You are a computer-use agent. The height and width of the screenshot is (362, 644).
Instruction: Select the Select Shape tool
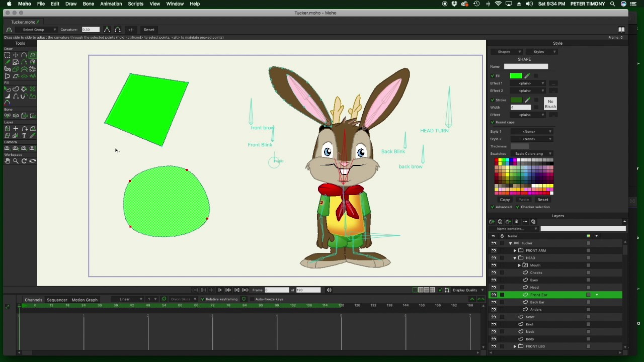pos(7,89)
